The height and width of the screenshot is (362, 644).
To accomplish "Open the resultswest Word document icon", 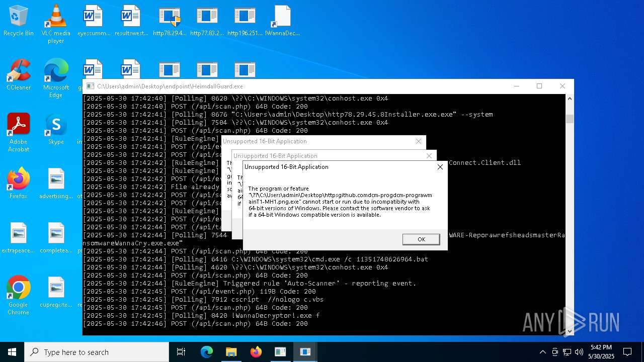I will coord(131,21).
